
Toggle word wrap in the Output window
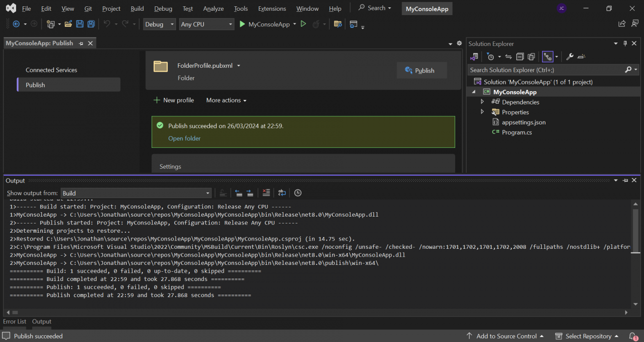coord(282,193)
